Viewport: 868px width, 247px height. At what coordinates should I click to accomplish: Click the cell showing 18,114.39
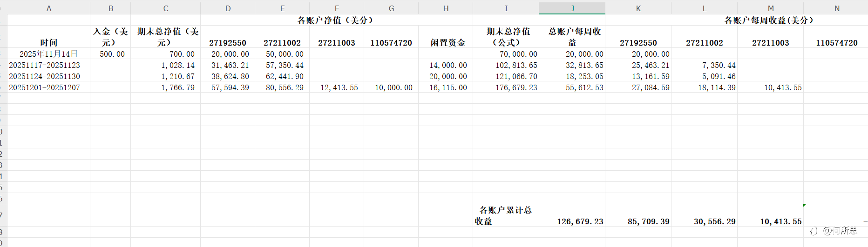(705, 87)
